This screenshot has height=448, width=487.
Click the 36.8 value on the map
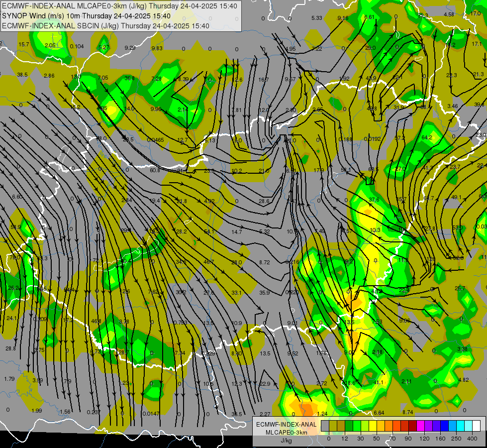click(x=129, y=78)
